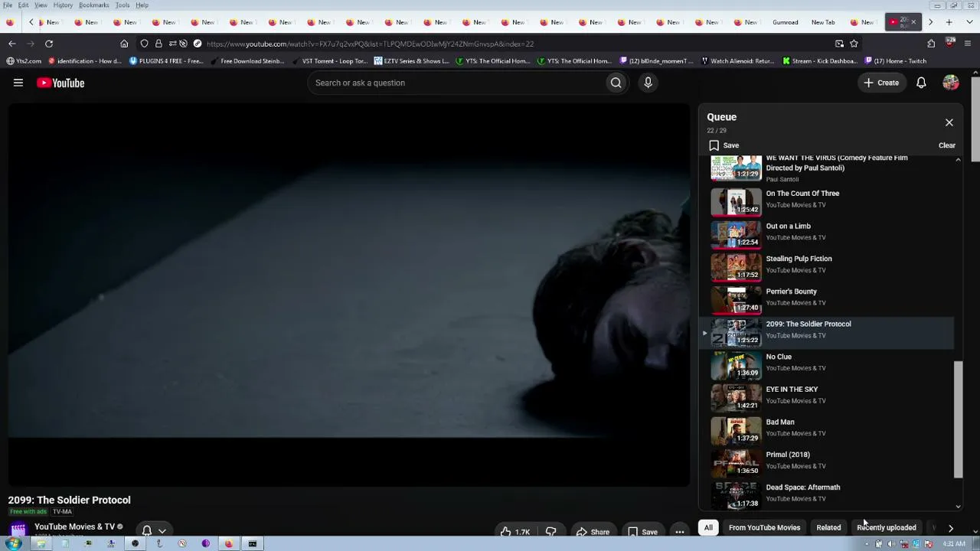Clear the queue
The image size is (980, 551).
pyautogui.click(x=947, y=145)
